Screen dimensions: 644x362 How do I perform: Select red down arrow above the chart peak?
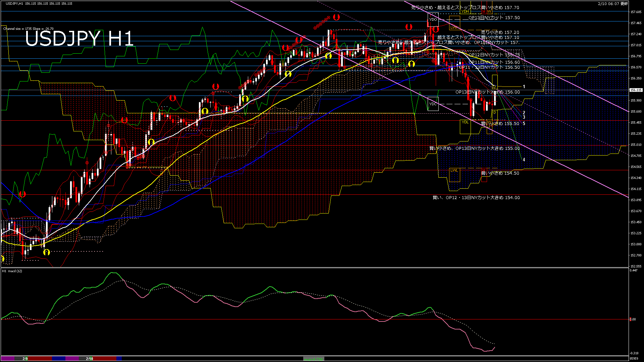tap(336, 17)
